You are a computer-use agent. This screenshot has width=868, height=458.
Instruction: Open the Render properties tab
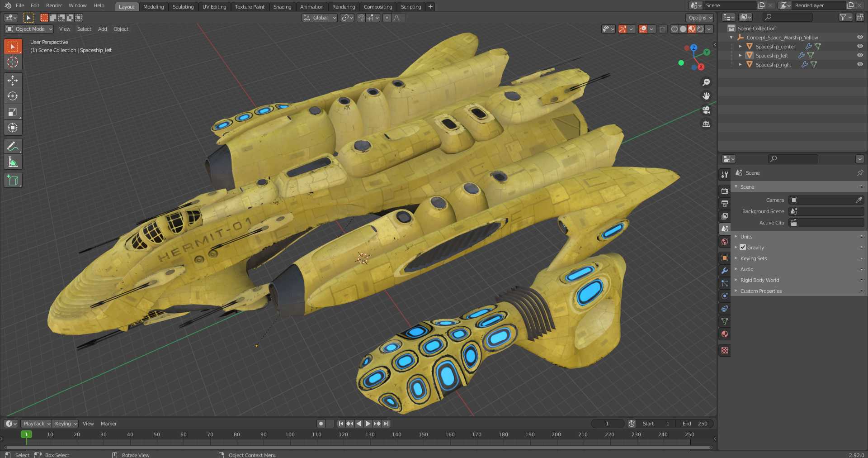coord(725,191)
